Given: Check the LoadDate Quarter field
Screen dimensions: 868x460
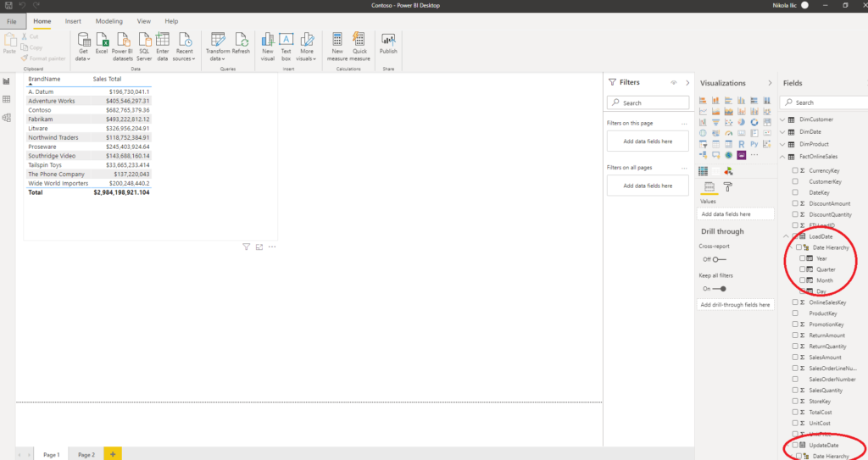Looking at the screenshot, I should tap(803, 269).
